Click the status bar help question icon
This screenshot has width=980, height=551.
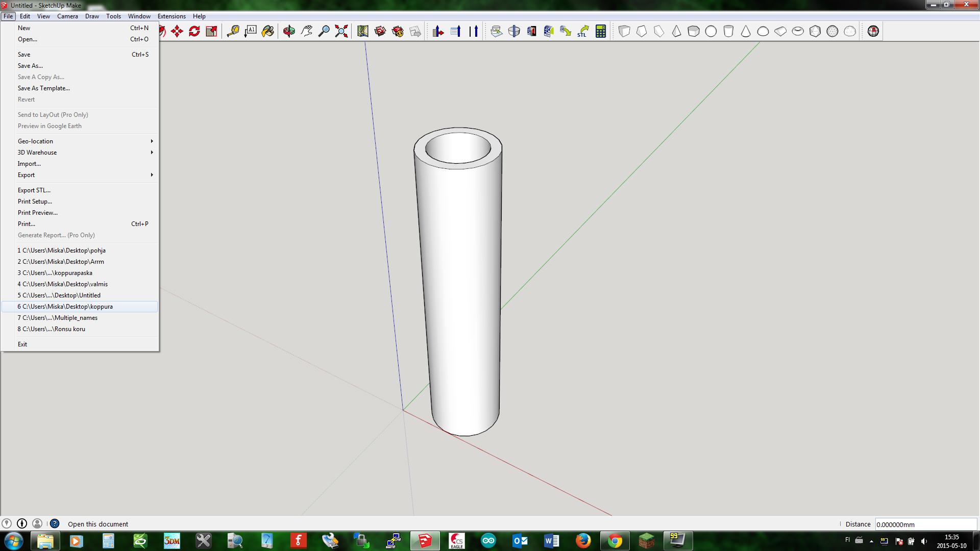click(x=55, y=523)
